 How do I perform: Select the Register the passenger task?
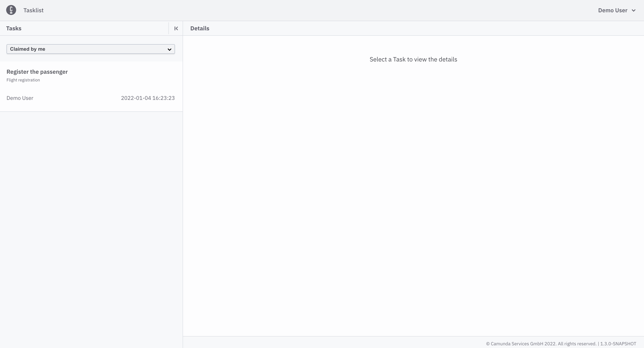[37, 72]
